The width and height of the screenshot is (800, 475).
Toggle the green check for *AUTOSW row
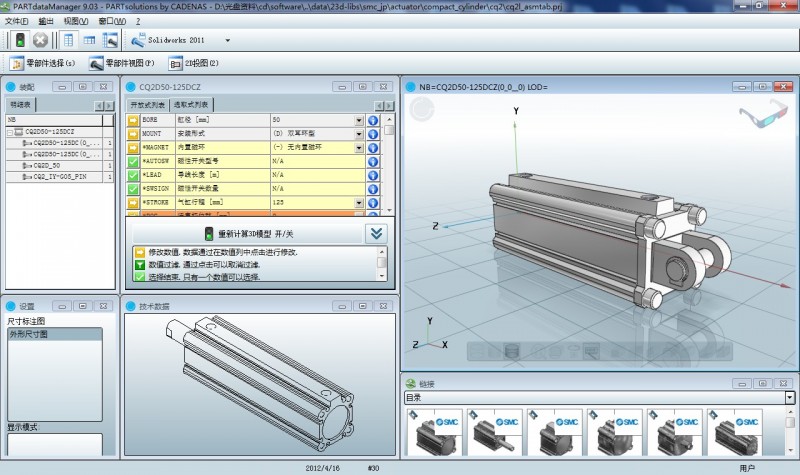point(133,160)
